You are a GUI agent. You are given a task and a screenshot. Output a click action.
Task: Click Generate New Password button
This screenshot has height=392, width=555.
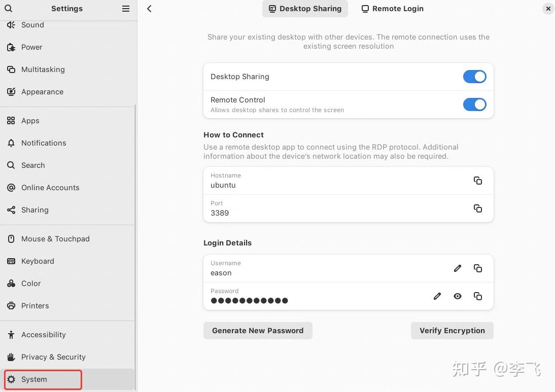pyautogui.click(x=258, y=331)
